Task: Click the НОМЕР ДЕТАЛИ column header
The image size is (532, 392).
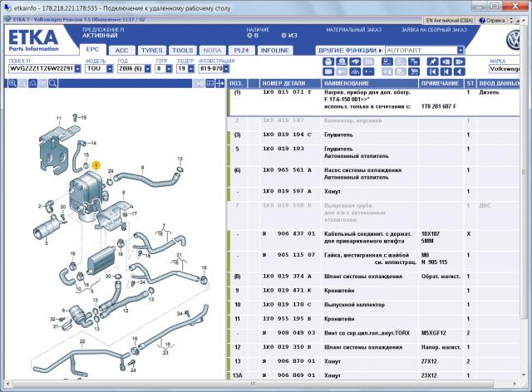Action: click(290, 83)
